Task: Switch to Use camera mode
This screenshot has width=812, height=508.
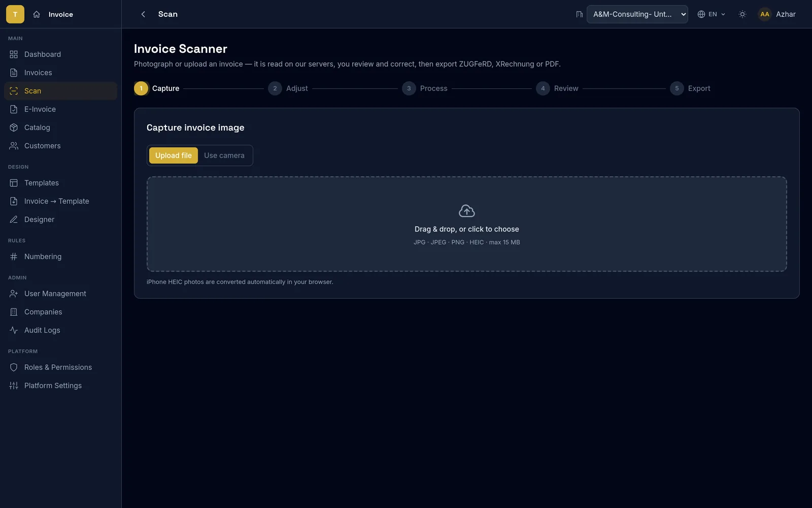Action: pos(224,155)
